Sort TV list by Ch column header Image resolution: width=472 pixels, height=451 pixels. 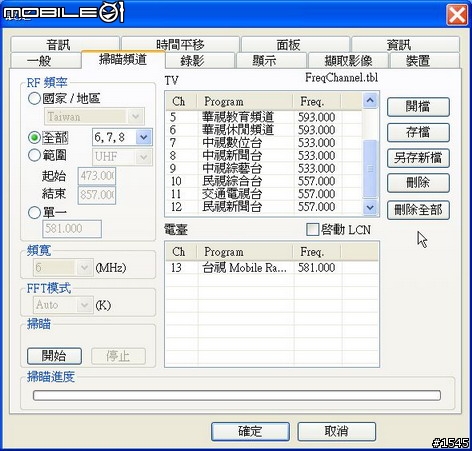pyautogui.click(x=181, y=101)
